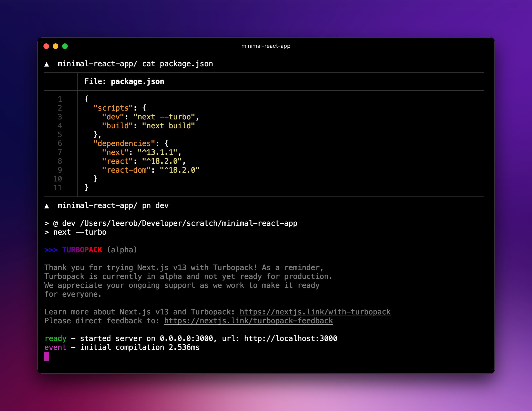This screenshot has width=532, height=411.
Task: Click the "scripts" key in JSON
Action: point(113,108)
